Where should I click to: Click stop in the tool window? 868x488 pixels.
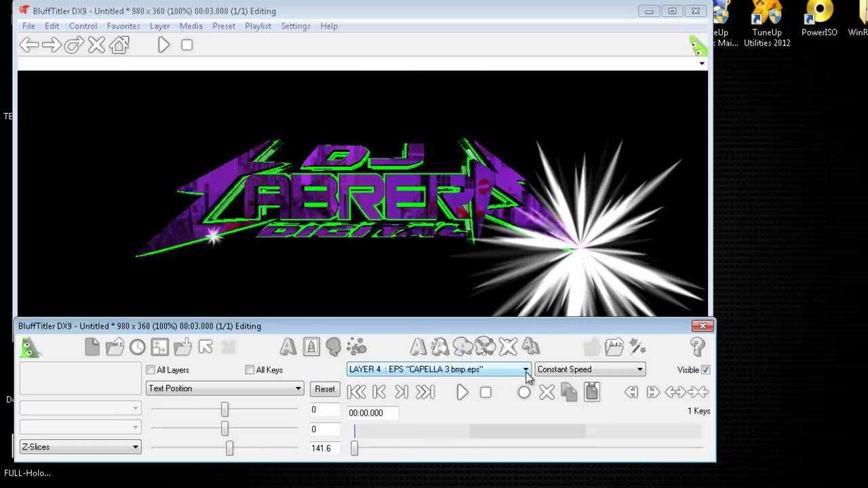point(486,392)
